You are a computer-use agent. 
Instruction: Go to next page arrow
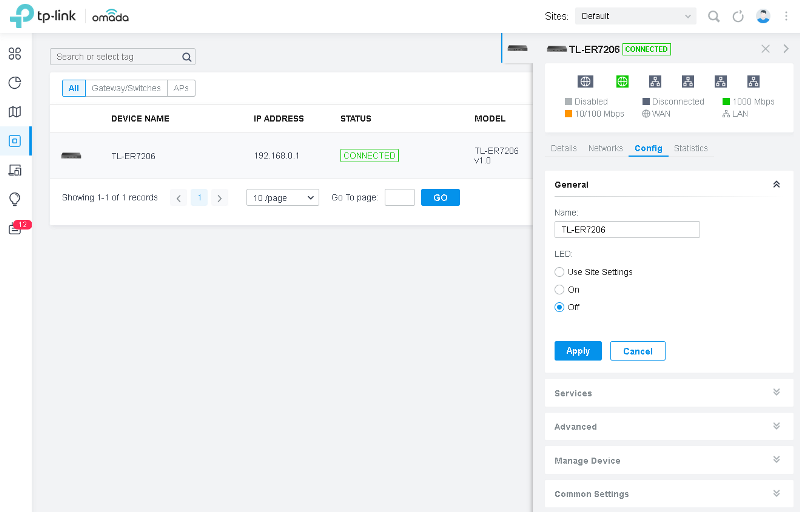[x=220, y=198]
